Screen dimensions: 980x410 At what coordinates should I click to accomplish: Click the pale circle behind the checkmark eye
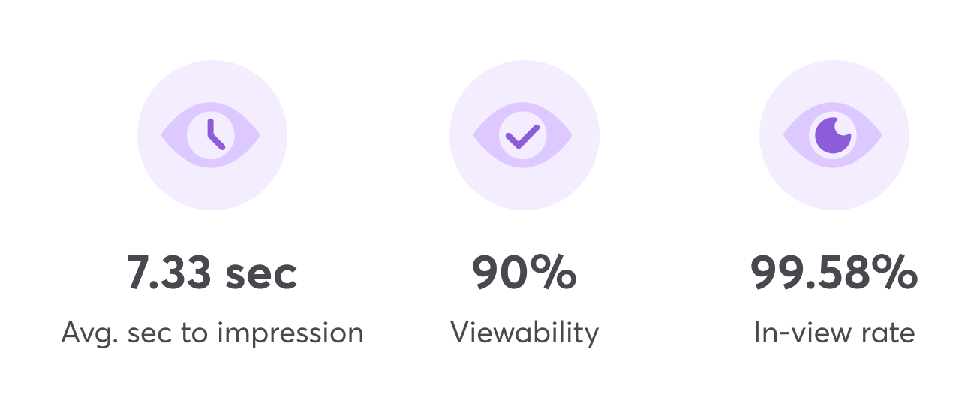pos(524,136)
